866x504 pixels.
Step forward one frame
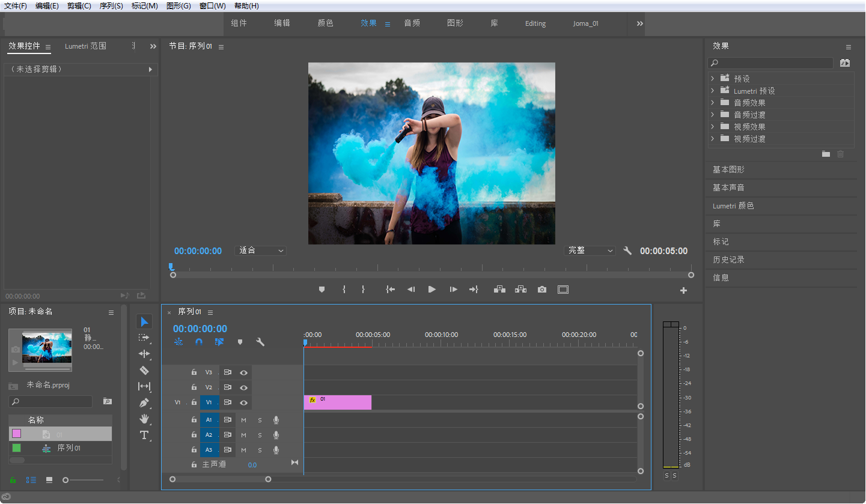[x=453, y=290]
